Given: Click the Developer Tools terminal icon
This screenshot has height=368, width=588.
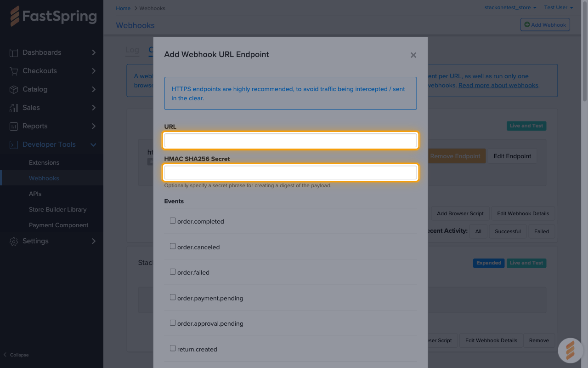Looking at the screenshot, I should point(14,144).
